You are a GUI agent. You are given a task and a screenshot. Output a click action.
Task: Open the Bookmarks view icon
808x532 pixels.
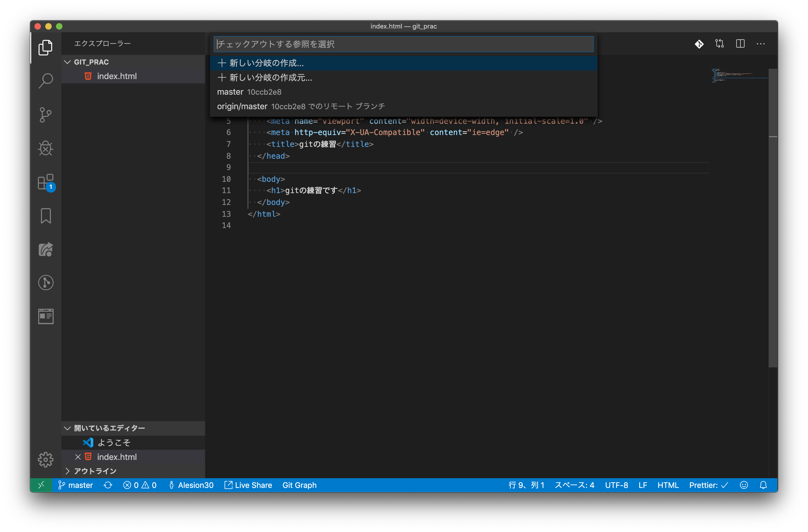45,216
